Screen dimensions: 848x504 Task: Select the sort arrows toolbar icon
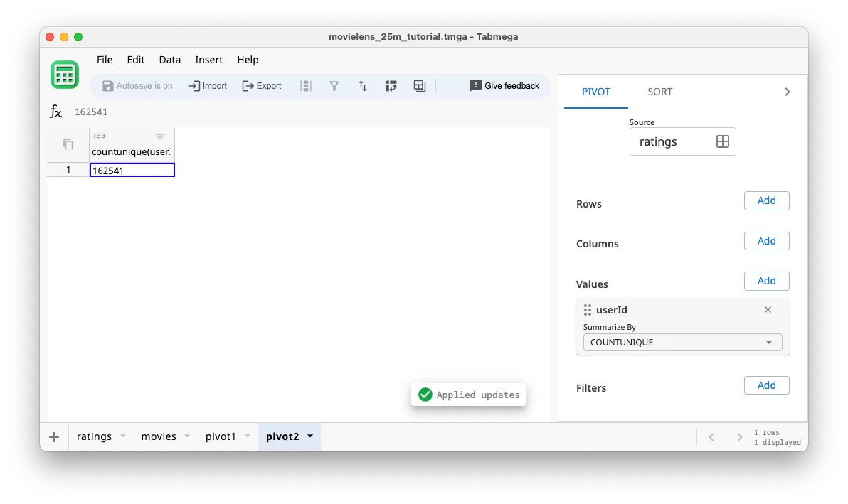[363, 85]
